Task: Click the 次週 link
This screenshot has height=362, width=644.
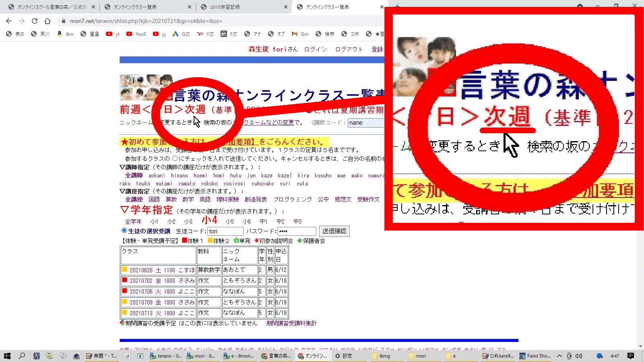Action: coord(195,109)
